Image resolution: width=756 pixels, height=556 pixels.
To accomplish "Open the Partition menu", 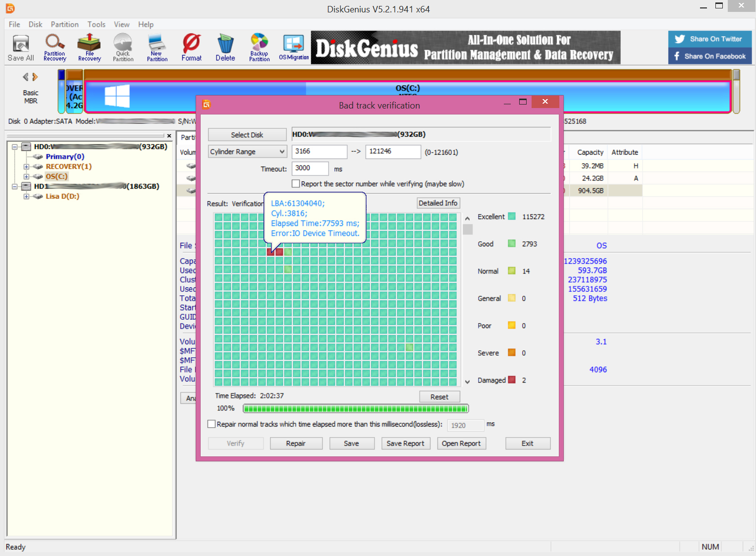I will pyautogui.click(x=64, y=24).
